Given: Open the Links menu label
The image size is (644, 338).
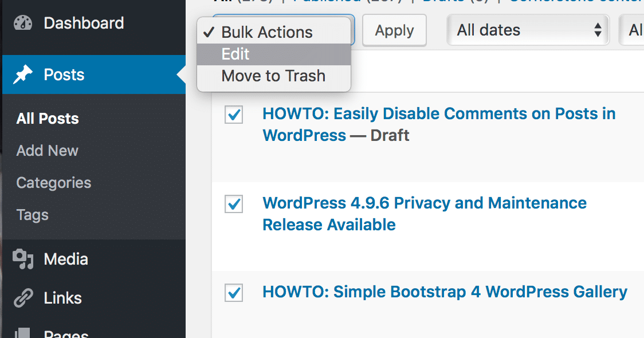Looking at the screenshot, I should point(63,298).
